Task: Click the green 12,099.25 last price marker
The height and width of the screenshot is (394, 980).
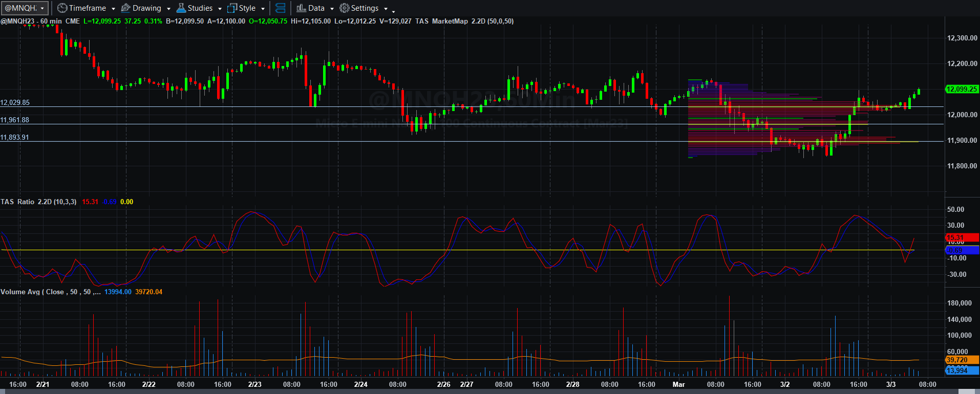Action: [962, 89]
